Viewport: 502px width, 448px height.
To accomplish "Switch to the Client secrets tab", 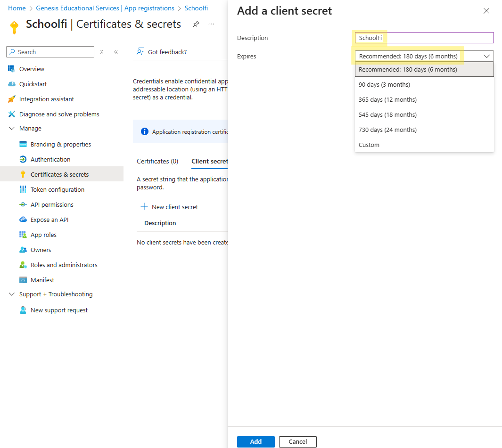I will (209, 161).
